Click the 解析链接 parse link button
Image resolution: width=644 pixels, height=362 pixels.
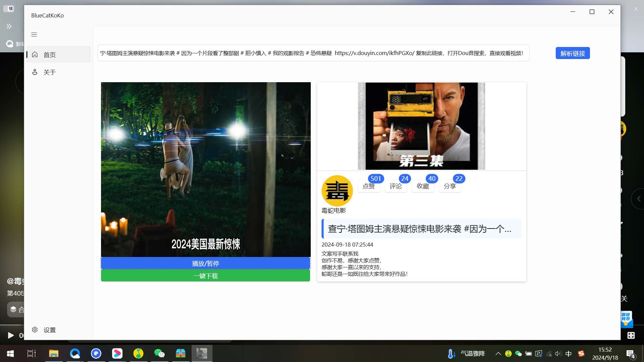click(573, 53)
